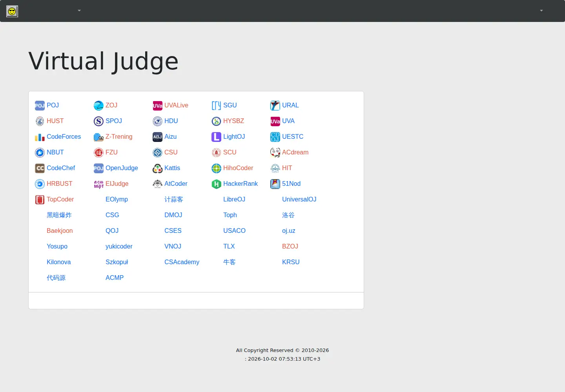Click the CodeChef CC icon

(x=40, y=168)
